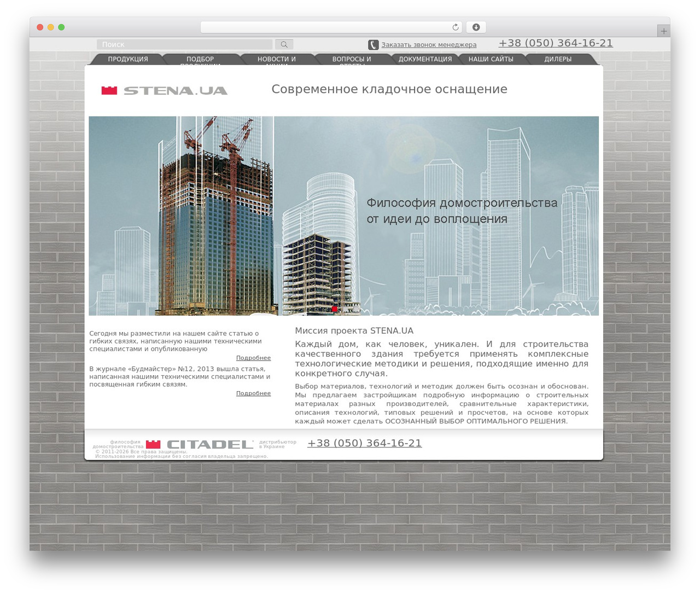The height and width of the screenshot is (593, 700).
Task: Click the paragraph starting Каждый дом, как человек
Action: pyautogui.click(x=442, y=359)
